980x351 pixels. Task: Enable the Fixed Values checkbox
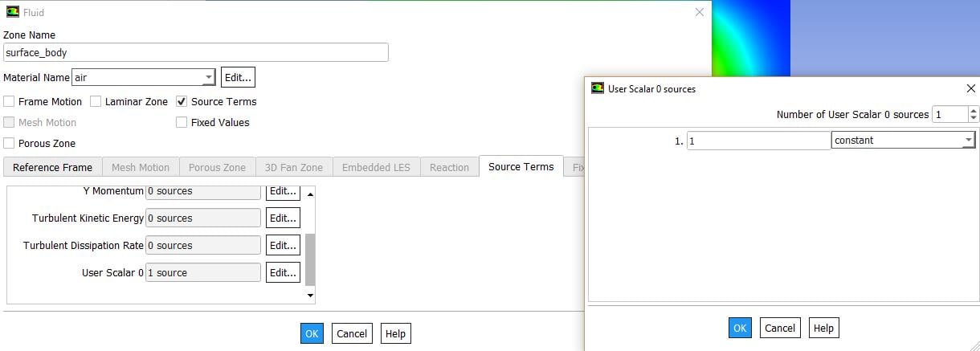click(x=182, y=123)
